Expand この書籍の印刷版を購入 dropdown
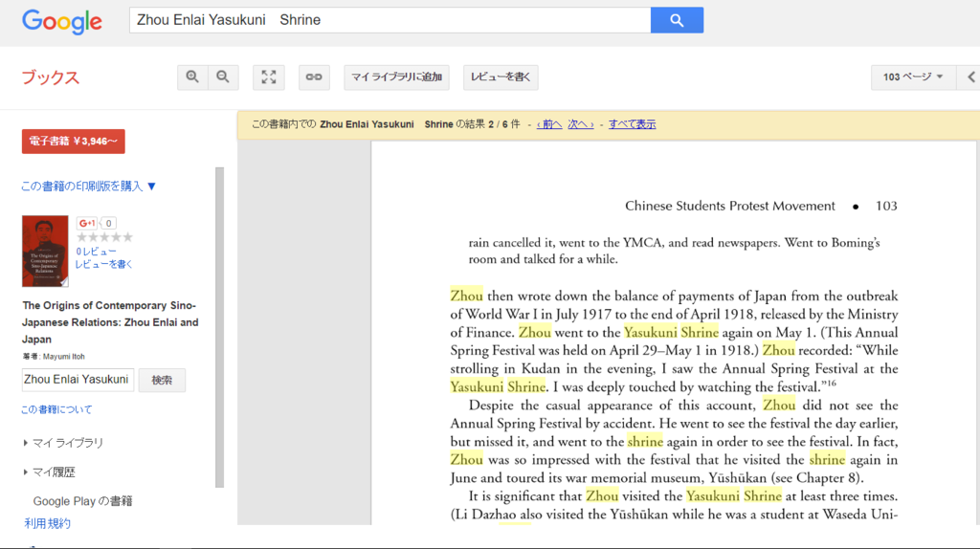 [x=88, y=187]
